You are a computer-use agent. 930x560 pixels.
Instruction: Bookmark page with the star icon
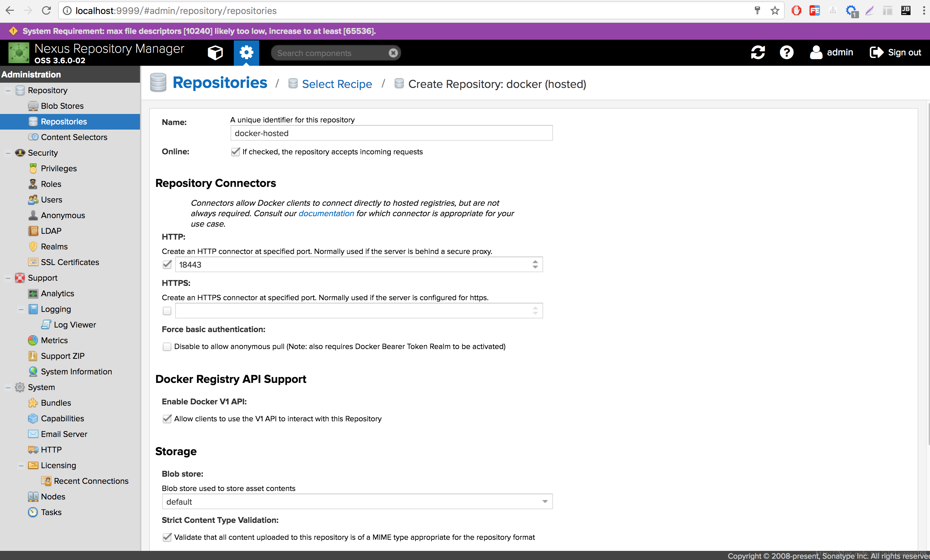[x=774, y=10]
